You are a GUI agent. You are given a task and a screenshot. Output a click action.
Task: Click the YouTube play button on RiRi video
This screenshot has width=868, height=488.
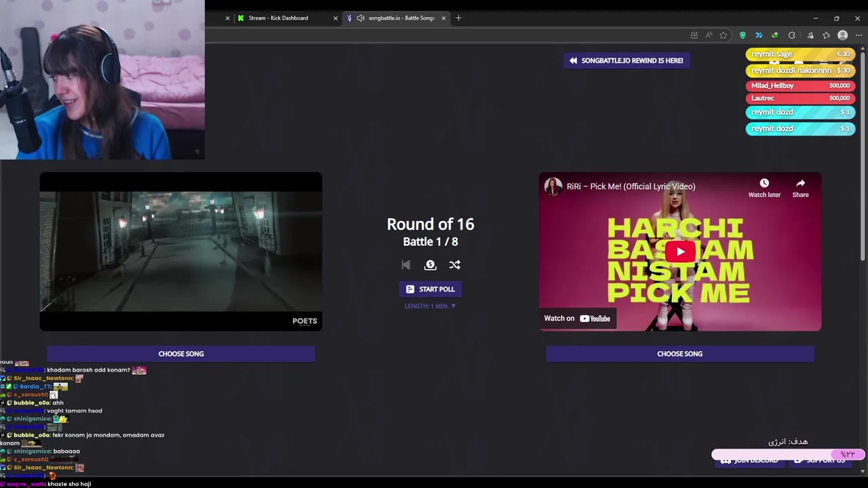pos(680,251)
